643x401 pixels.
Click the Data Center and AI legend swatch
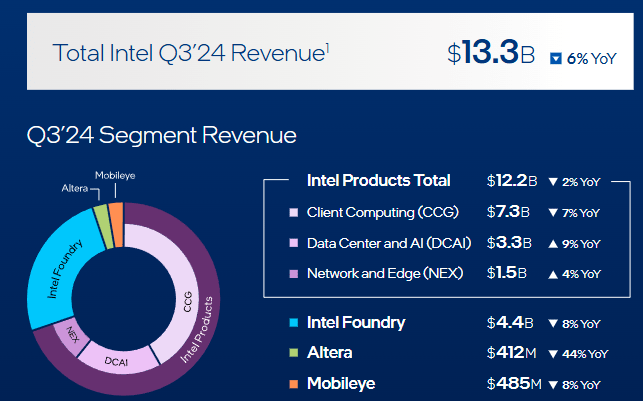(293, 243)
